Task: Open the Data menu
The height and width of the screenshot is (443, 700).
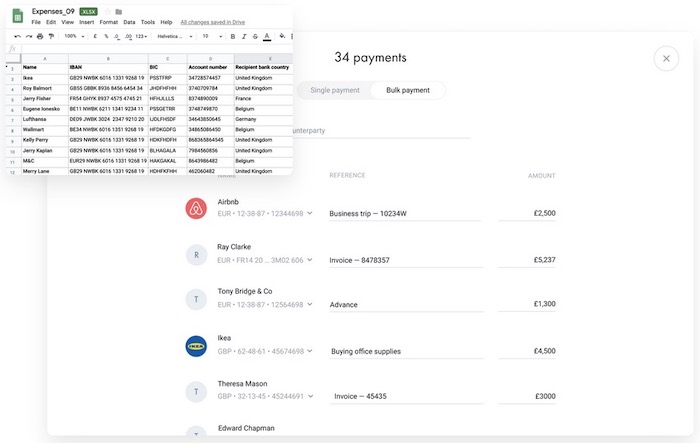Action: coord(129,22)
